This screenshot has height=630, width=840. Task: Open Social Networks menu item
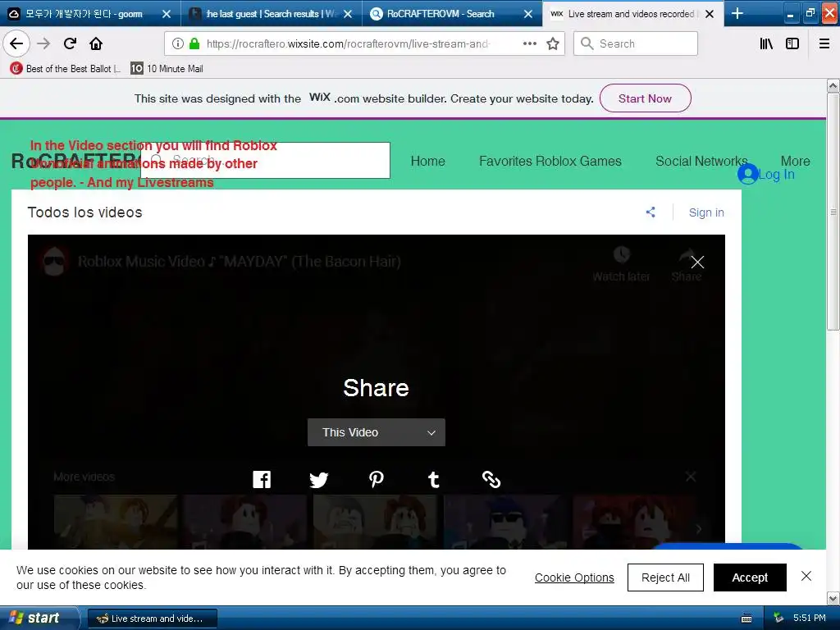[x=701, y=162]
